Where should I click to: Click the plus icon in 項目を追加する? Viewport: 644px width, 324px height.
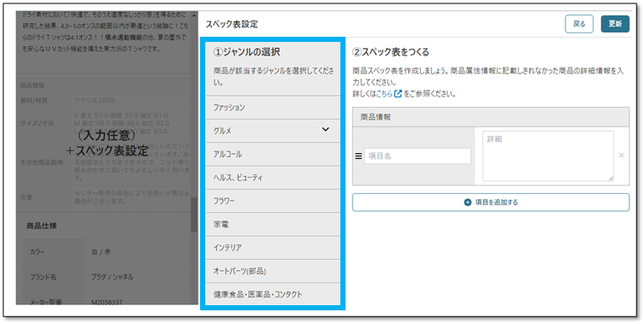point(468,203)
